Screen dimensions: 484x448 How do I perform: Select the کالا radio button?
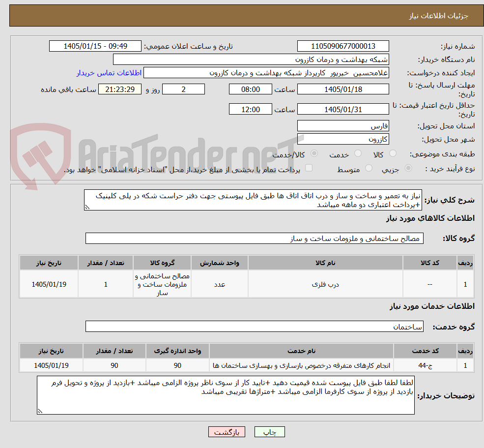pyautogui.click(x=393, y=153)
